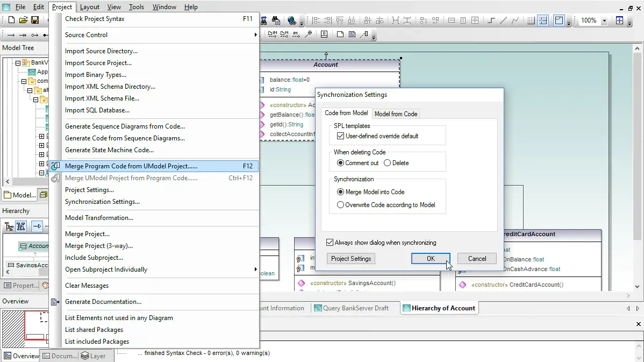The width and height of the screenshot is (644, 362).
Task: Select the Delete radio button
Action: click(388, 163)
